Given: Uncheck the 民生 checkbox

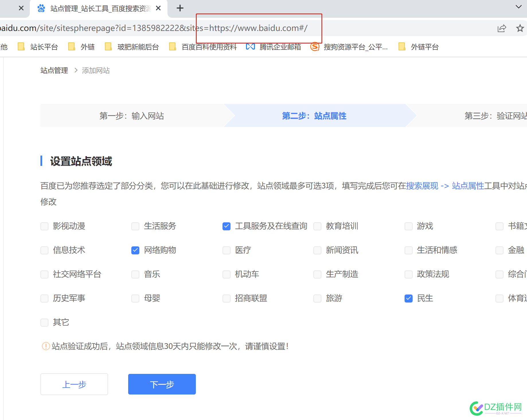Looking at the screenshot, I should 409,299.
